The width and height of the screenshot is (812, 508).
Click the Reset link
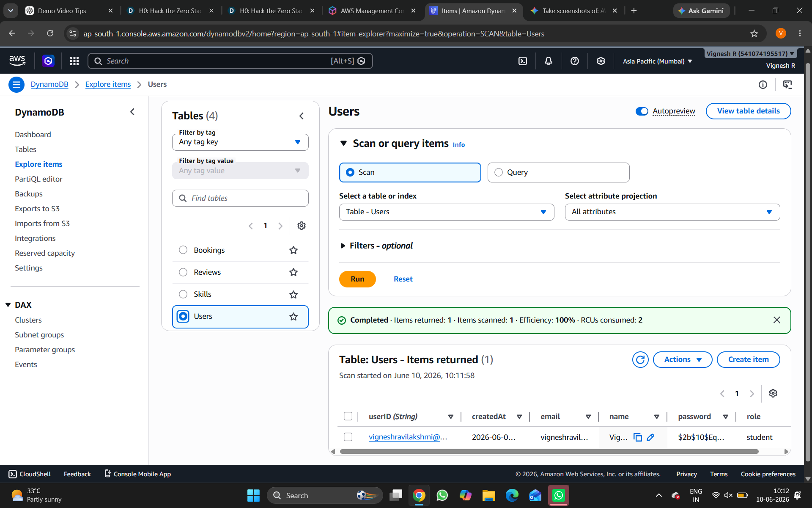pos(403,279)
